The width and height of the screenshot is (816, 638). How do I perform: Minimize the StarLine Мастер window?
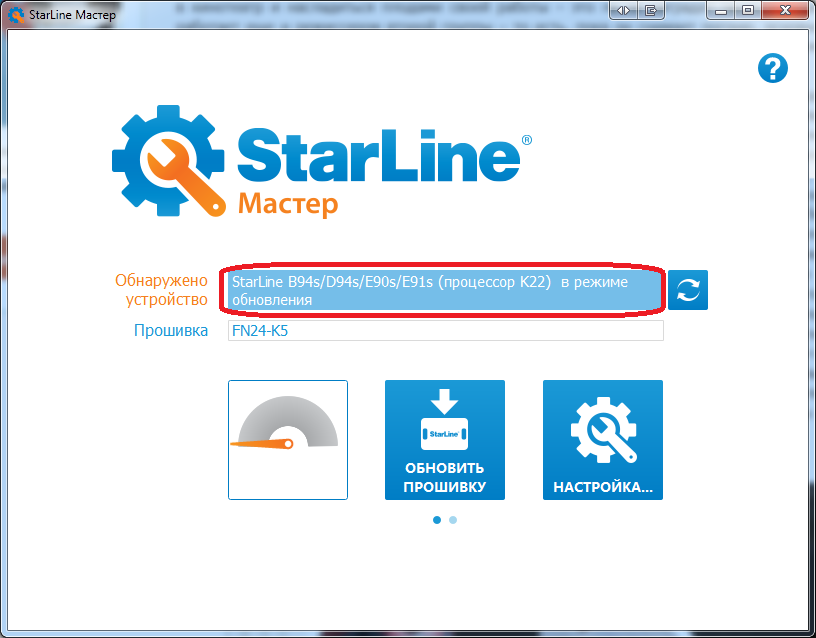(x=721, y=10)
